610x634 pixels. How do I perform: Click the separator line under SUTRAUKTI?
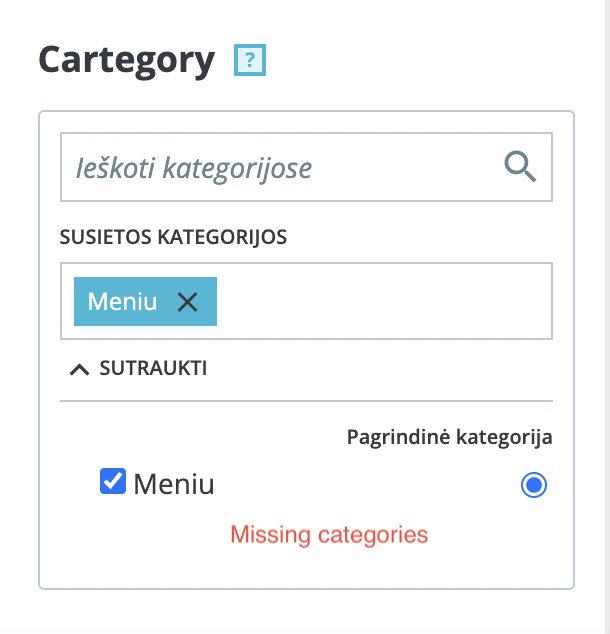point(306,401)
